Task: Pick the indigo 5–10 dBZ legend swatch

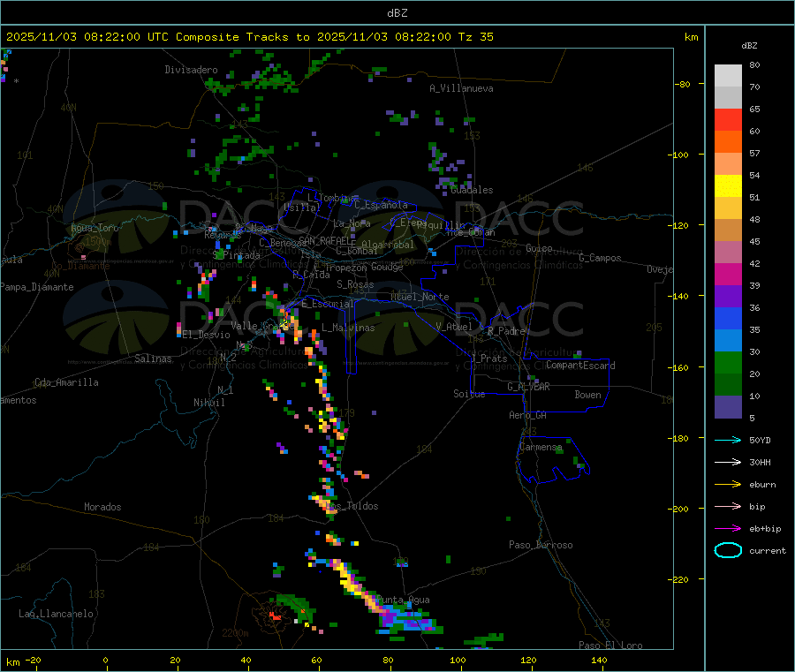Action: tap(728, 407)
